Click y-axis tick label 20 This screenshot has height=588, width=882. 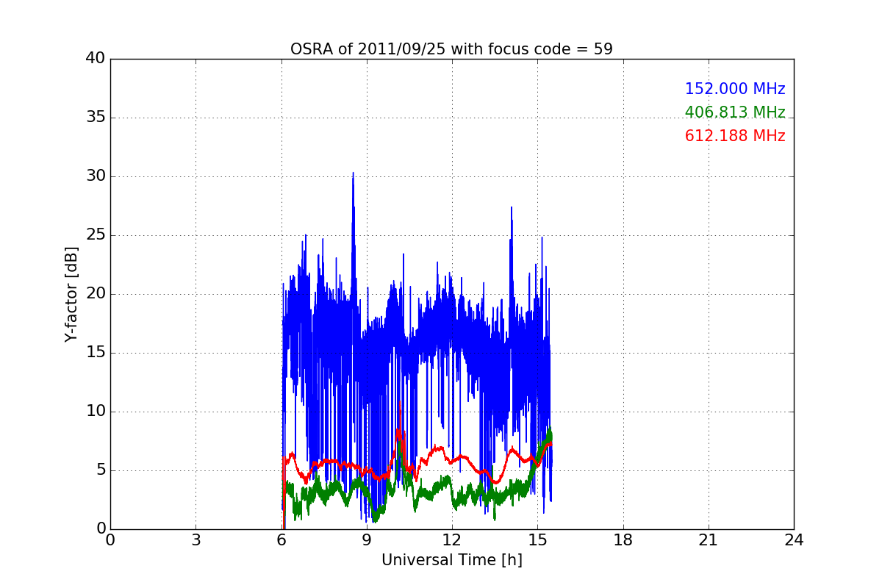click(96, 294)
